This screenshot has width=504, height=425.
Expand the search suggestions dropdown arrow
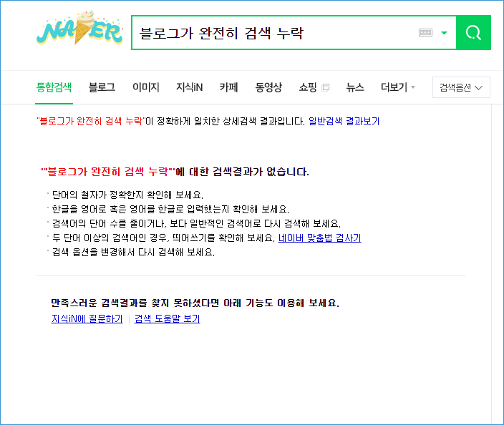tap(444, 33)
